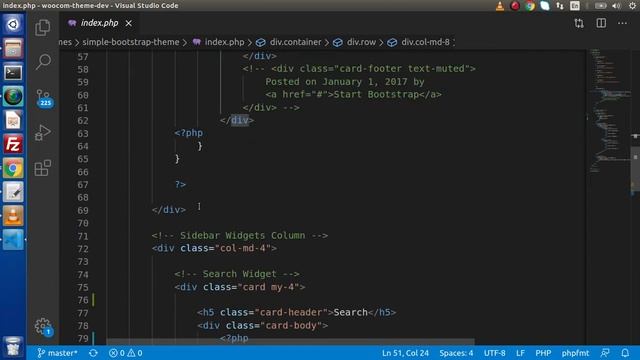640x360 pixels.
Task: Split the editor to the right
Action: pyautogui.click(x=601, y=23)
